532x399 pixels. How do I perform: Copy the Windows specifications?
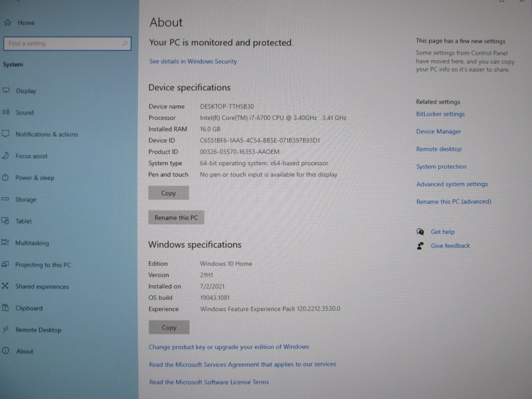click(169, 327)
